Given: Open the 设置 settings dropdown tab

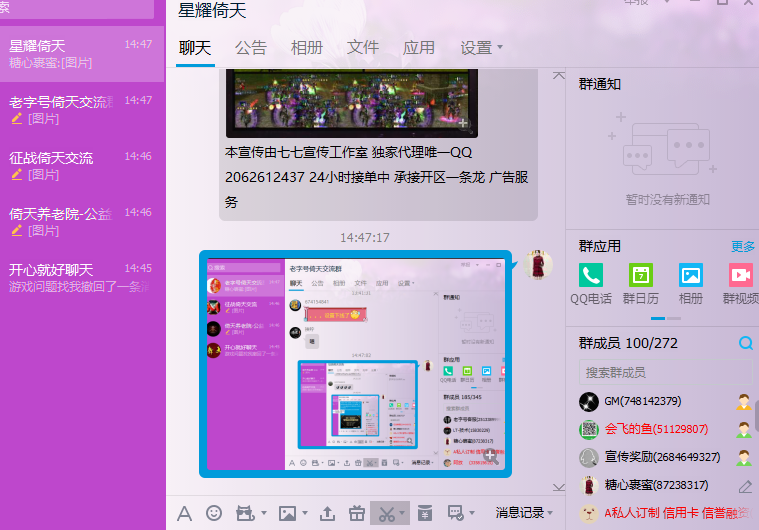Looking at the screenshot, I should click(481, 47).
